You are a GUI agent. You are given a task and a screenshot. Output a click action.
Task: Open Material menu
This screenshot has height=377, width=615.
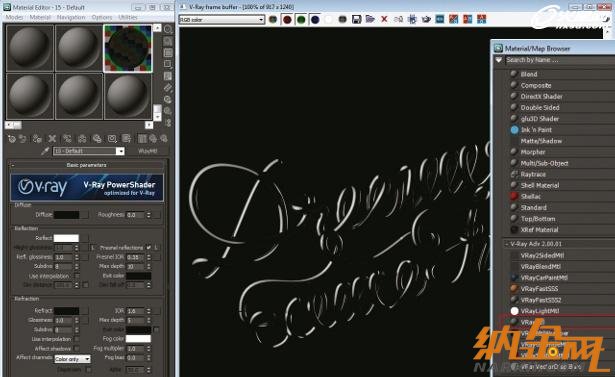point(40,17)
